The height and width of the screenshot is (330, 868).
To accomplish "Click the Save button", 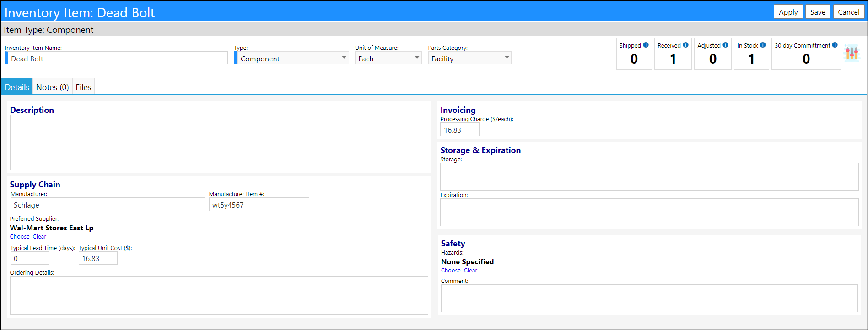I will [818, 12].
